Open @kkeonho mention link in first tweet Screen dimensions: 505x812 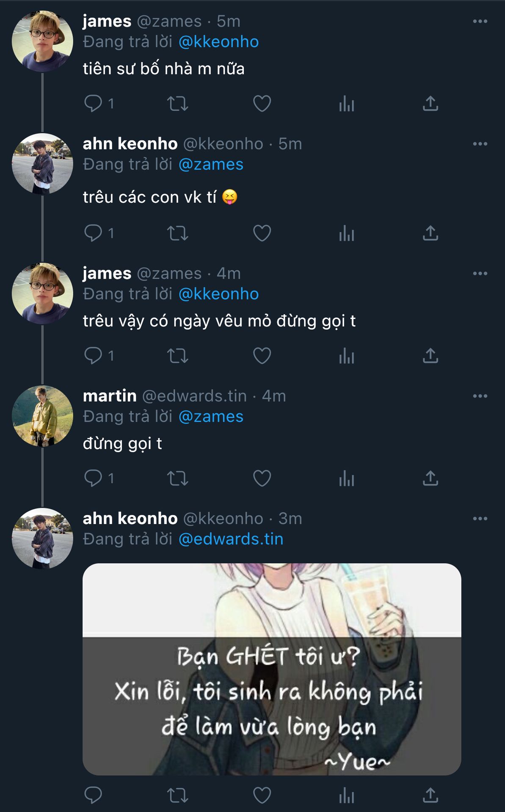click(218, 42)
